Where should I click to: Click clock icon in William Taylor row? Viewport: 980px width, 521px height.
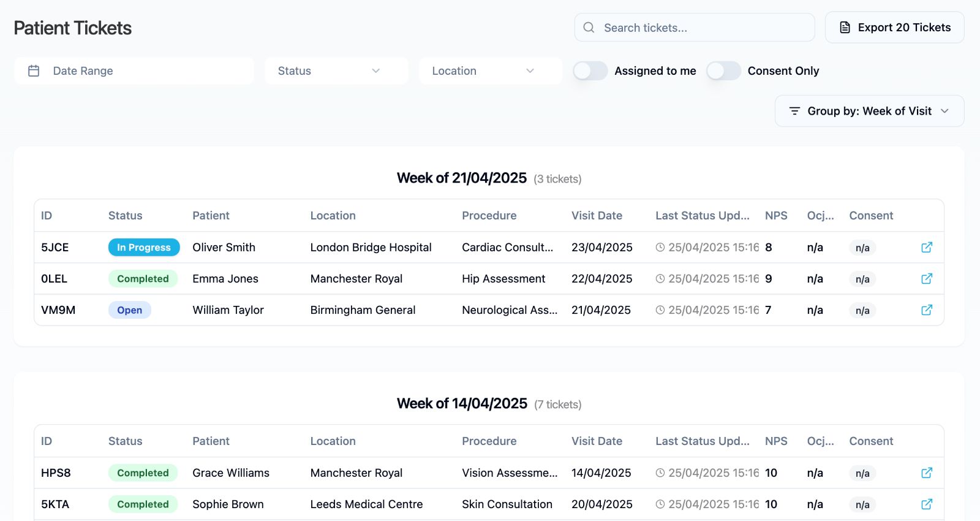tap(660, 310)
